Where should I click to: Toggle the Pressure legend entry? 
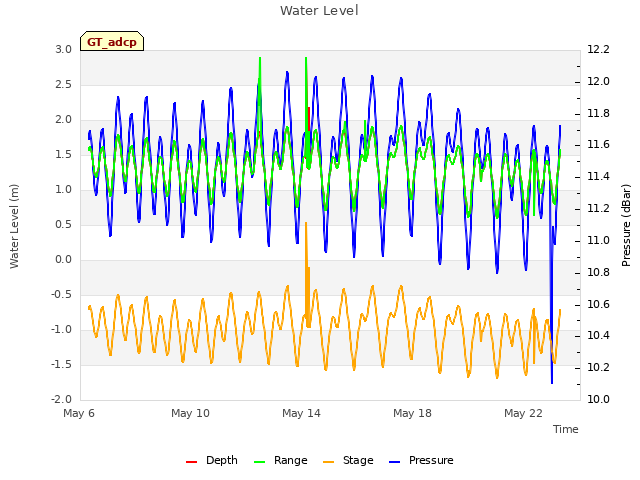click(x=421, y=460)
